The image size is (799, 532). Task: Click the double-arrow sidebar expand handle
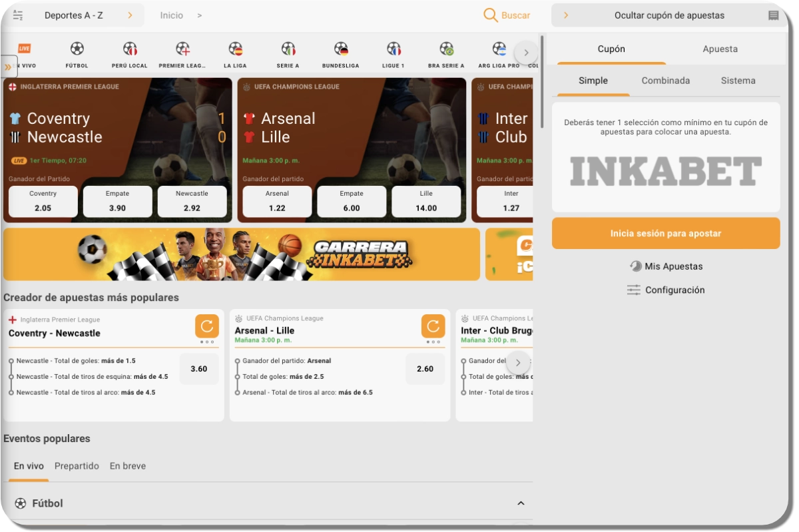[x=8, y=67]
